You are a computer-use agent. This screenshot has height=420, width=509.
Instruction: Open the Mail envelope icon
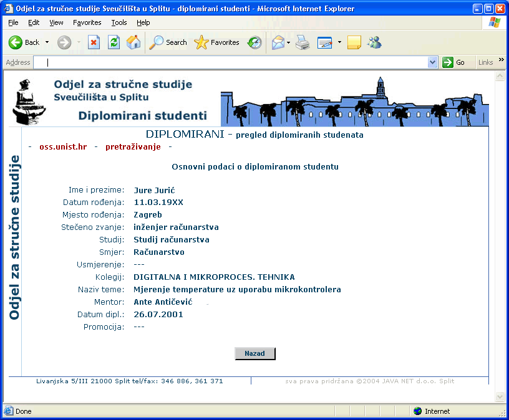point(277,42)
